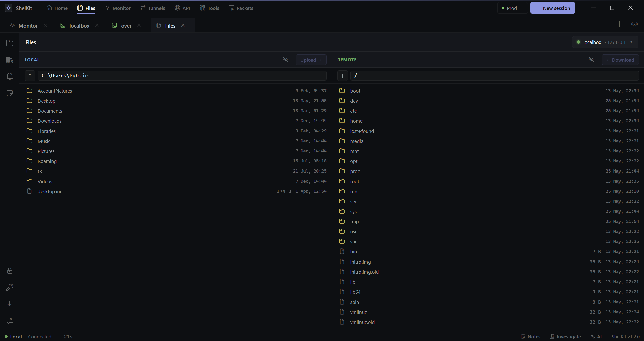The width and height of the screenshot is (644, 341).
Task: Open the key management sidebar icon
Action: click(x=10, y=287)
